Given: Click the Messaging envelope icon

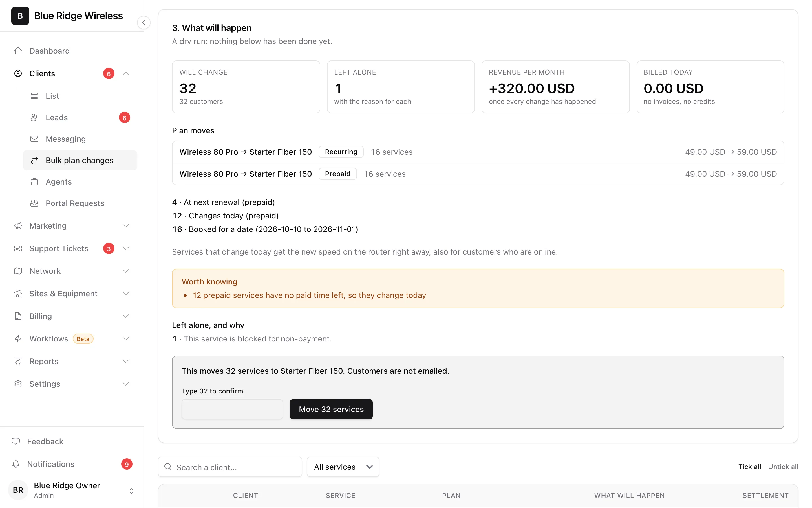Looking at the screenshot, I should tap(34, 139).
